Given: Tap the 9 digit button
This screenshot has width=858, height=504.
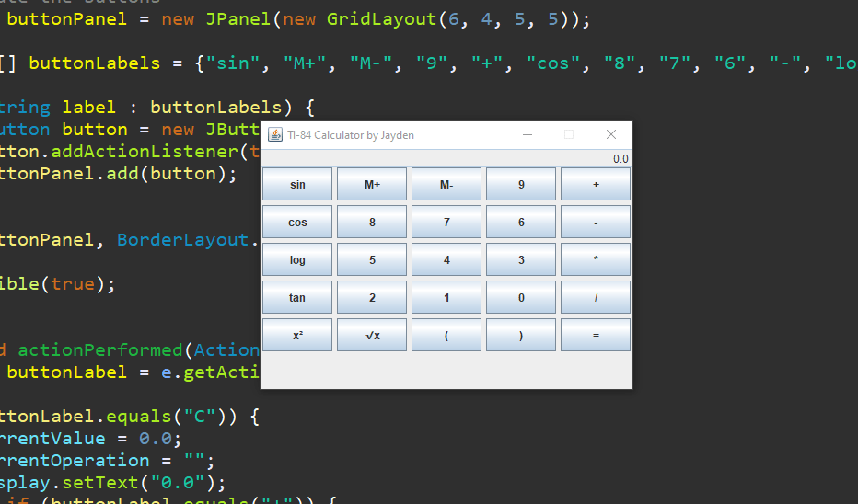Looking at the screenshot, I should coord(521,184).
